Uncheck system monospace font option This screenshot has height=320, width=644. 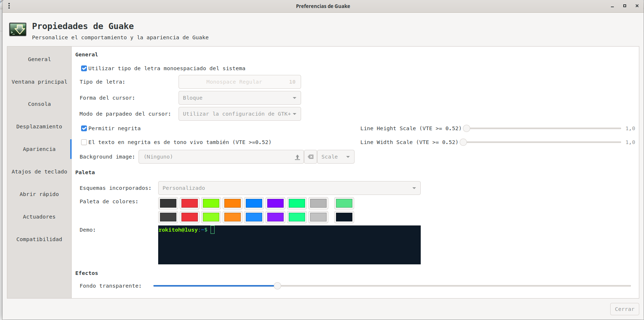pos(84,68)
